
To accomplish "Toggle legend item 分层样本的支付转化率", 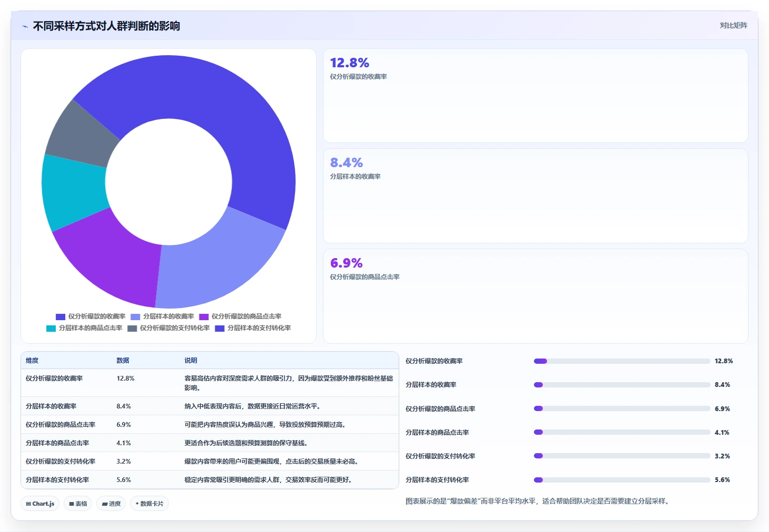I will tap(252, 328).
